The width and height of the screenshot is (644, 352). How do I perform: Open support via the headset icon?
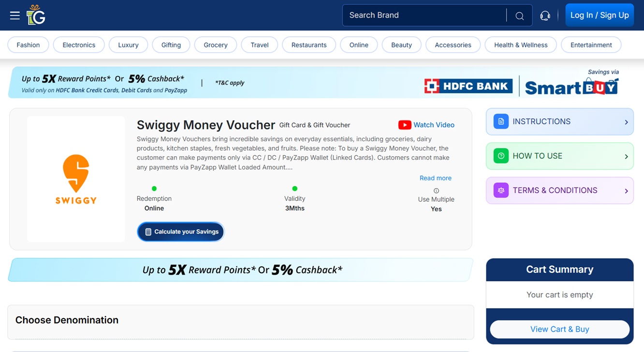(x=545, y=15)
